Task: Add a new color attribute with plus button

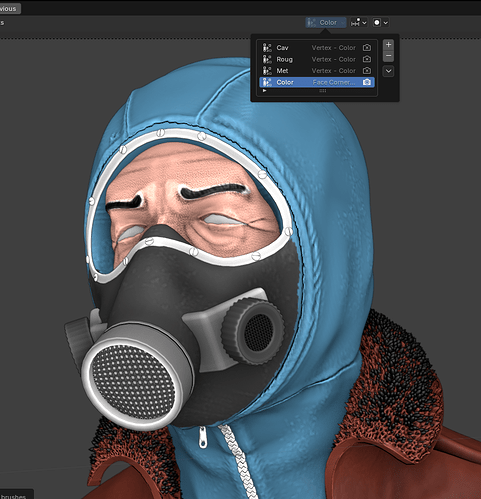Action: 388,45
